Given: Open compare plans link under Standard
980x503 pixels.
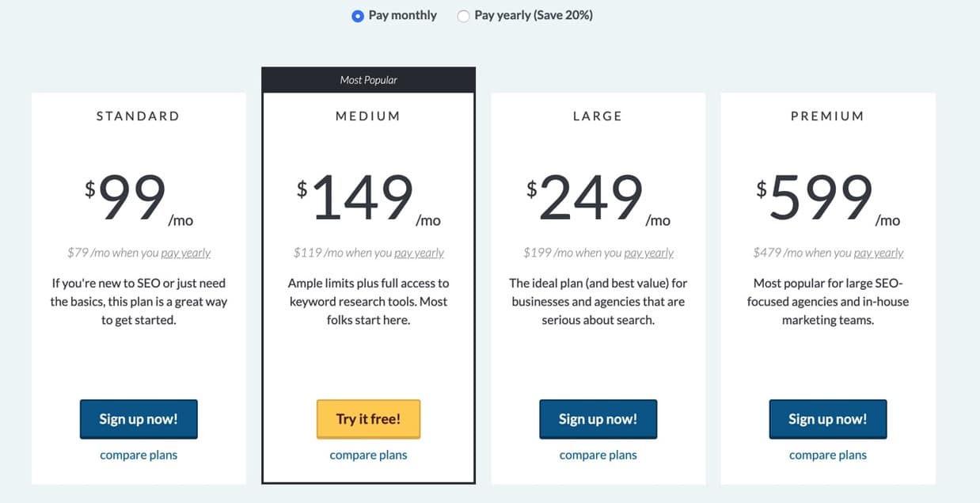Looking at the screenshot, I should point(139,455).
